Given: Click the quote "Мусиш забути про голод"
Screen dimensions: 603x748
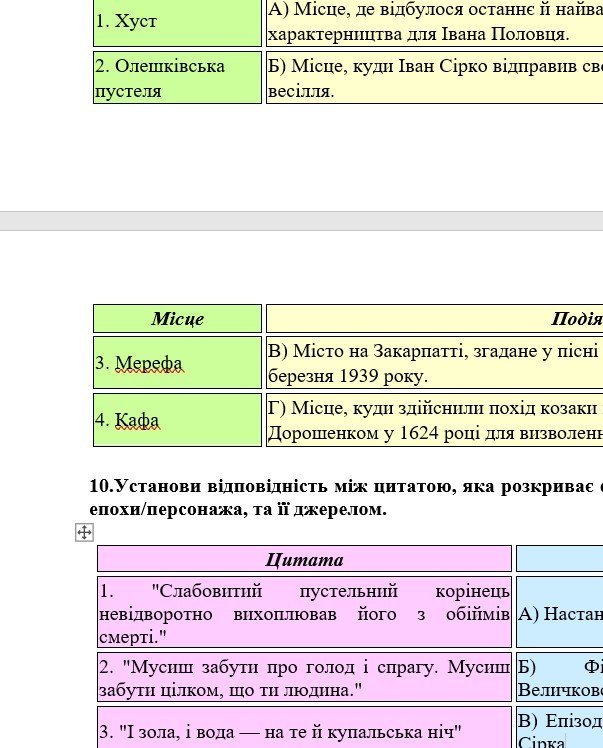Looking at the screenshot, I should tap(304, 677).
